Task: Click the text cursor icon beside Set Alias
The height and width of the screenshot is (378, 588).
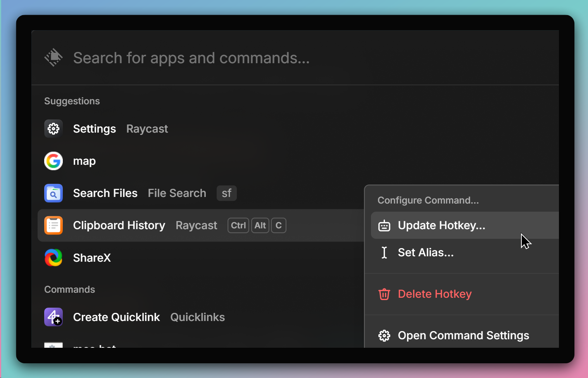Action: tap(384, 252)
